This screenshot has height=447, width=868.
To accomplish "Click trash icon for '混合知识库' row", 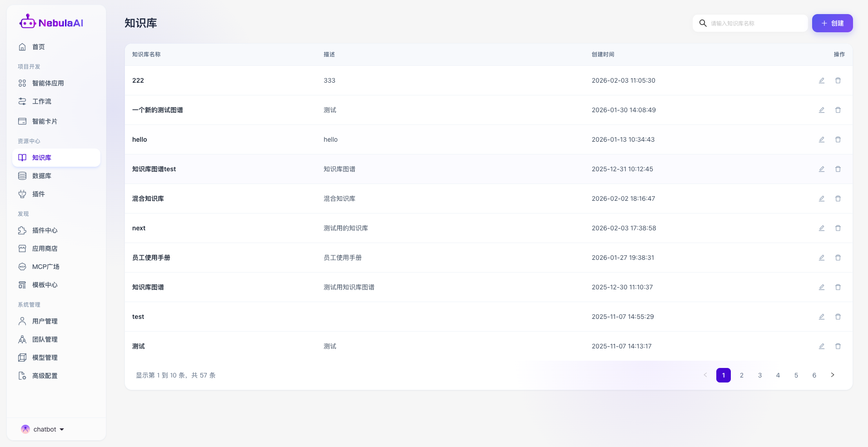I will tap(838, 199).
